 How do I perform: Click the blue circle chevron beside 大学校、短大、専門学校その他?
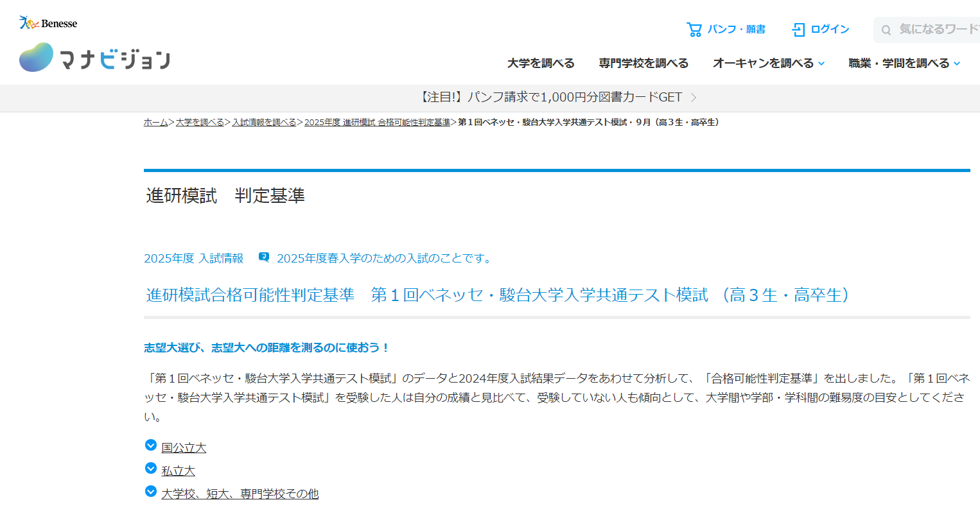pos(150,491)
